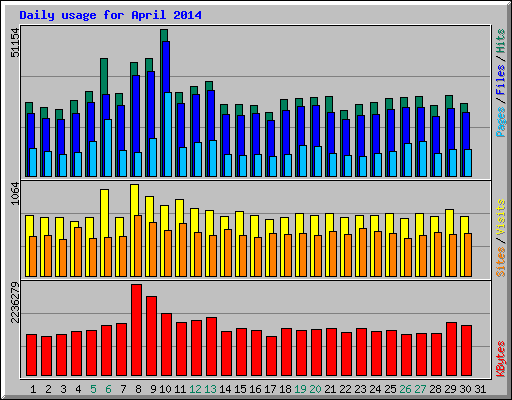The image size is (512, 400).
Task: Click day label 3 on the axis
Action: pyautogui.click(x=63, y=389)
